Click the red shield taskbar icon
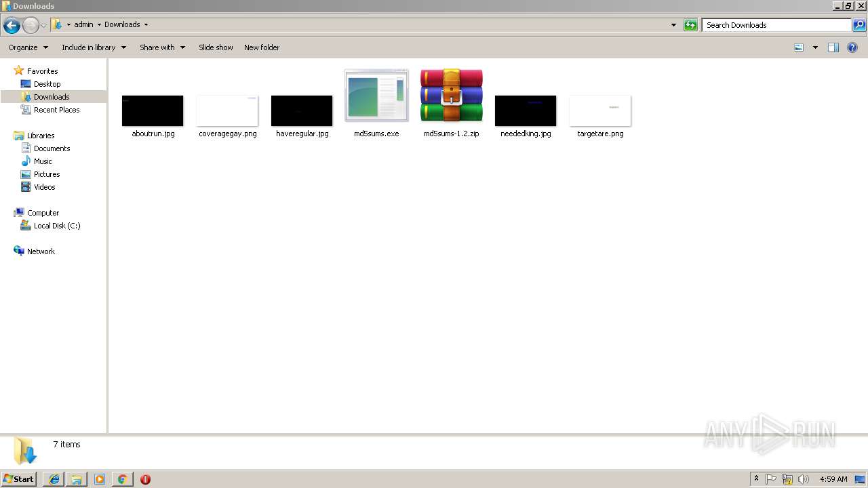The image size is (868, 488). click(145, 479)
